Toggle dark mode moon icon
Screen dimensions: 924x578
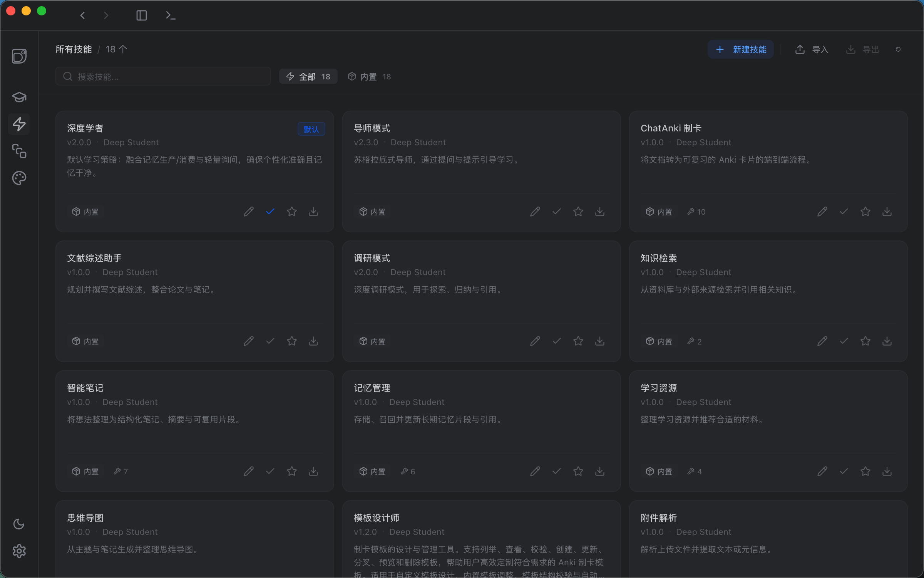pos(19,524)
